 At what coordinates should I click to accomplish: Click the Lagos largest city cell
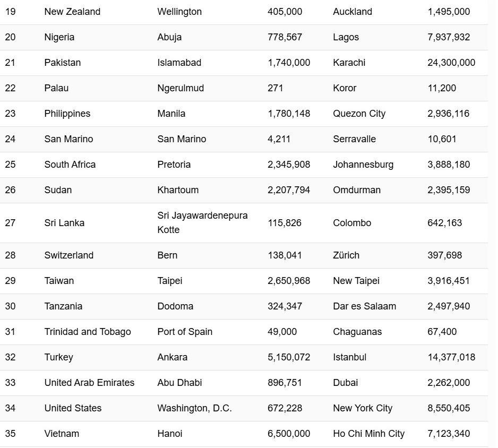coord(346,37)
